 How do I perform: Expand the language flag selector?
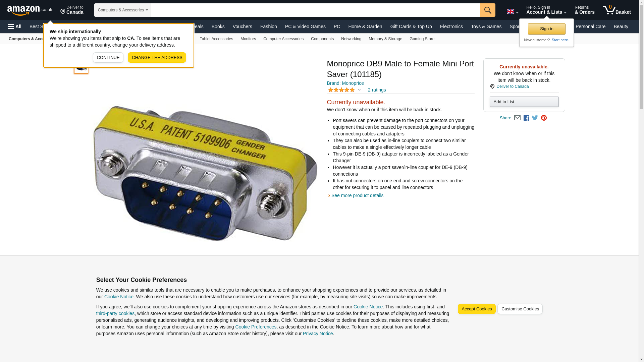pos(512,12)
